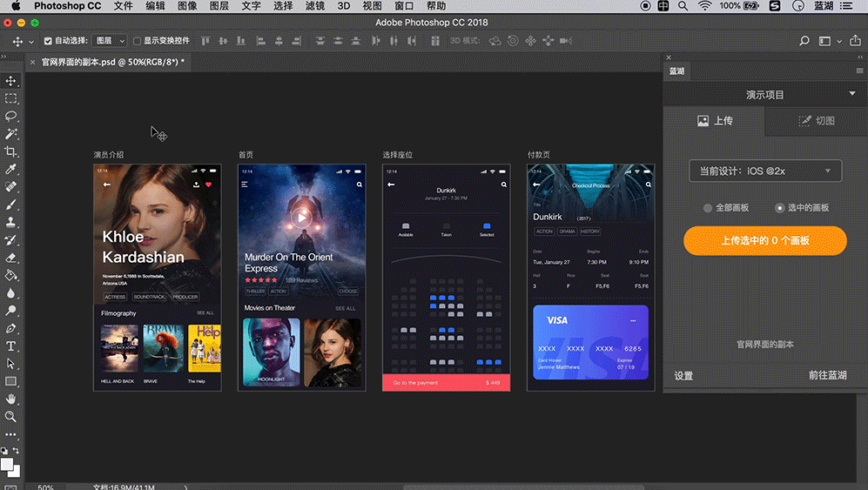
Task: Click the 前往蓝湖 link
Action: coord(826,376)
